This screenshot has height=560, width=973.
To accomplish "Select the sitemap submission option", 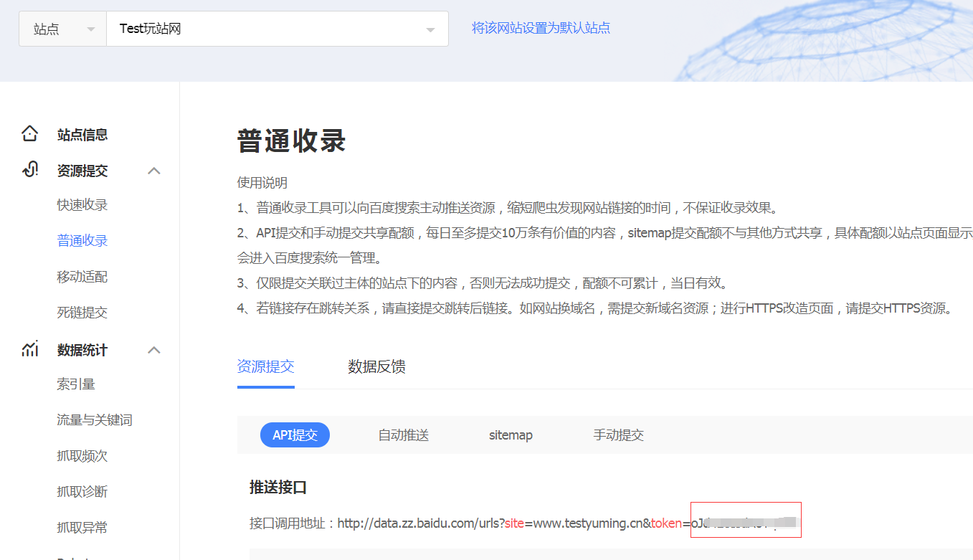I will 511,435.
